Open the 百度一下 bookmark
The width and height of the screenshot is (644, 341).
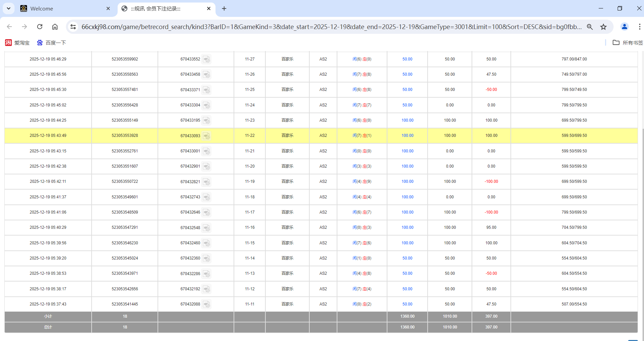[x=51, y=43]
